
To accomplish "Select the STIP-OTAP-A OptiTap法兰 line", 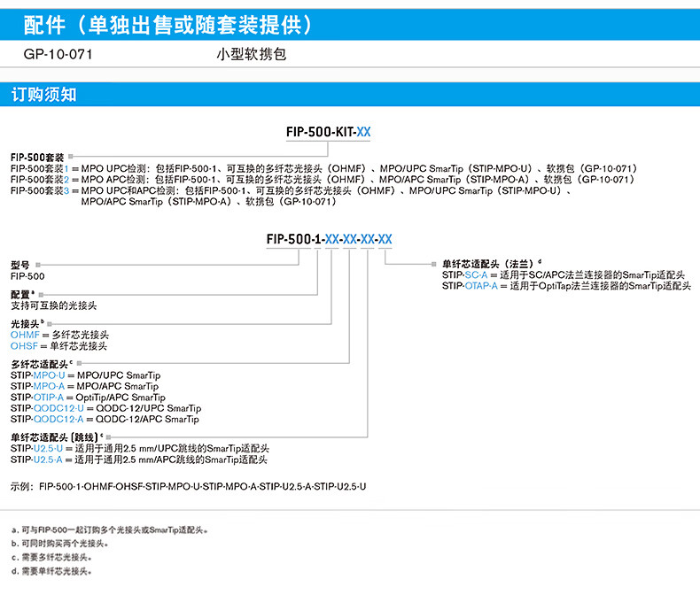I will (x=566, y=286).
